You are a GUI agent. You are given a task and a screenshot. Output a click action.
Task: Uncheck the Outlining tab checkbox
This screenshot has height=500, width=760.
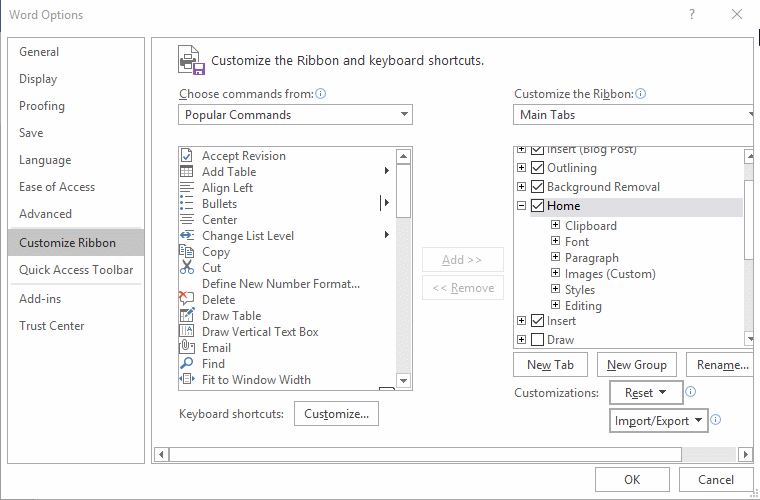click(537, 168)
